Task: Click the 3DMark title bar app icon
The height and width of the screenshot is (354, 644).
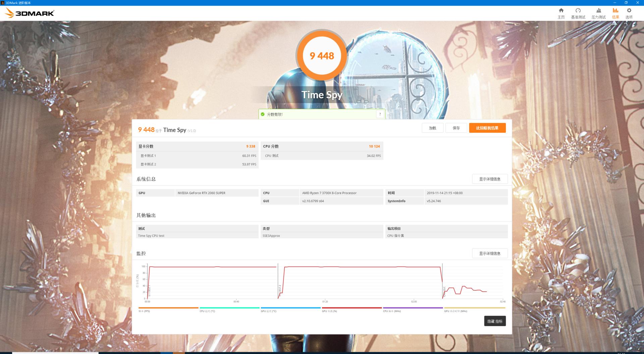Action: (3, 3)
